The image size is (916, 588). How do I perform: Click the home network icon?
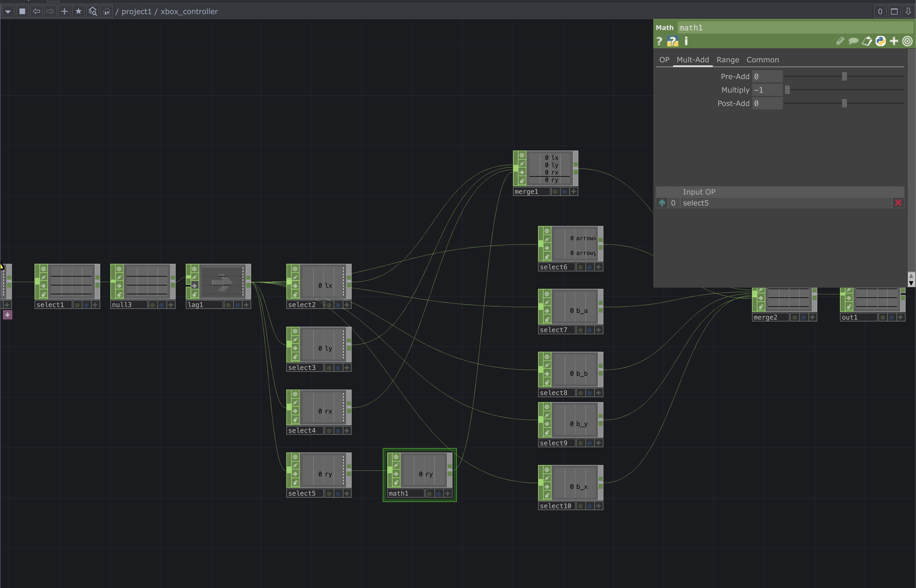[x=107, y=12]
